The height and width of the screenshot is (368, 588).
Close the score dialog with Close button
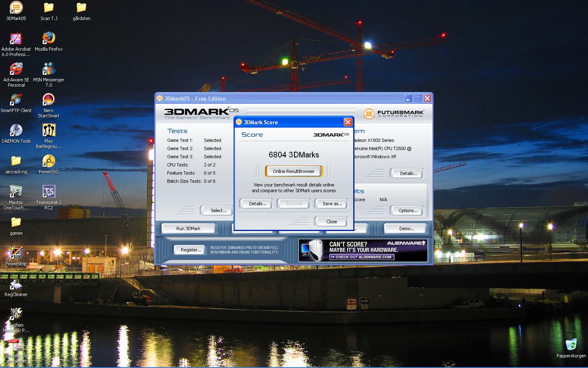click(331, 222)
